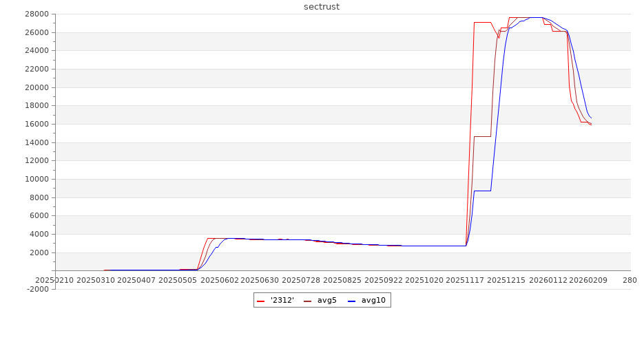Click the 2000 y-axis label
Image resolution: width=644 pixels, height=344 pixels.
click(39, 252)
